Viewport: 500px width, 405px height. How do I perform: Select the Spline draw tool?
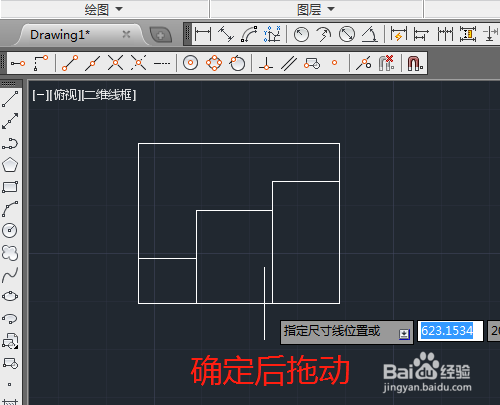(10, 275)
